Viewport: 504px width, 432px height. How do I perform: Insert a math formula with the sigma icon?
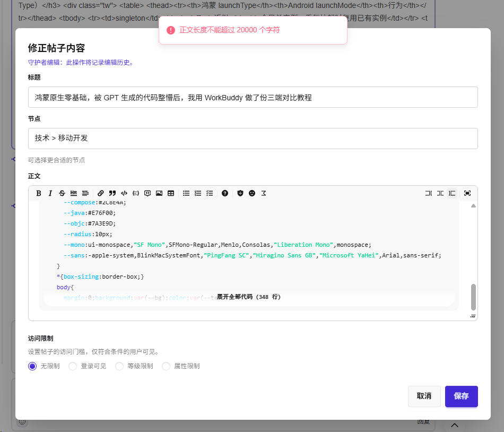264,193
